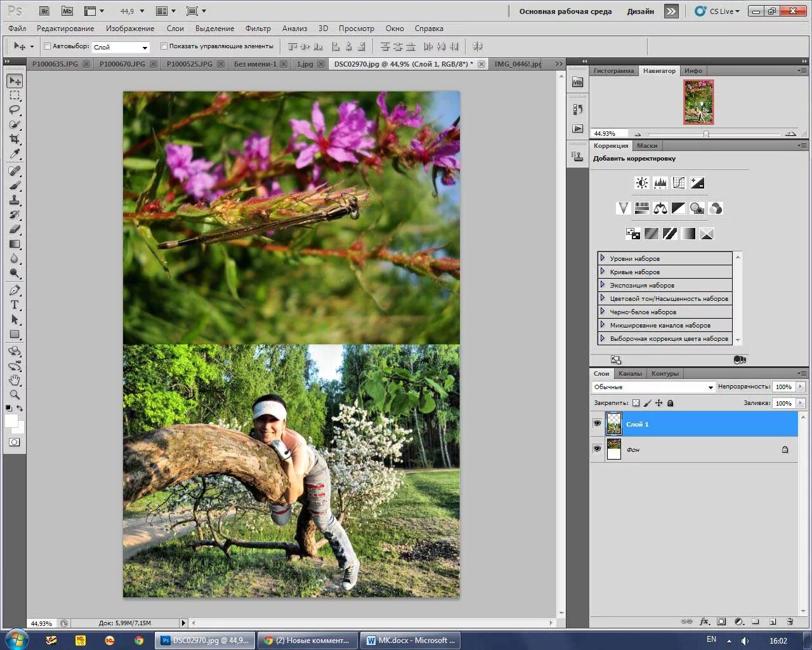Launch Mini Bridge from application bar
The width and height of the screenshot is (812, 650).
point(67,11)
